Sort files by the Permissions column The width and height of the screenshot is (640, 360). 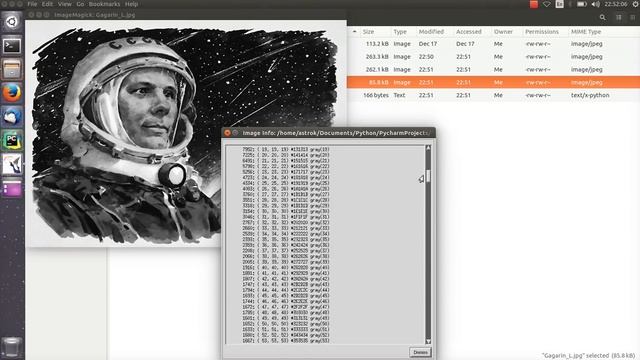(542, 31)
